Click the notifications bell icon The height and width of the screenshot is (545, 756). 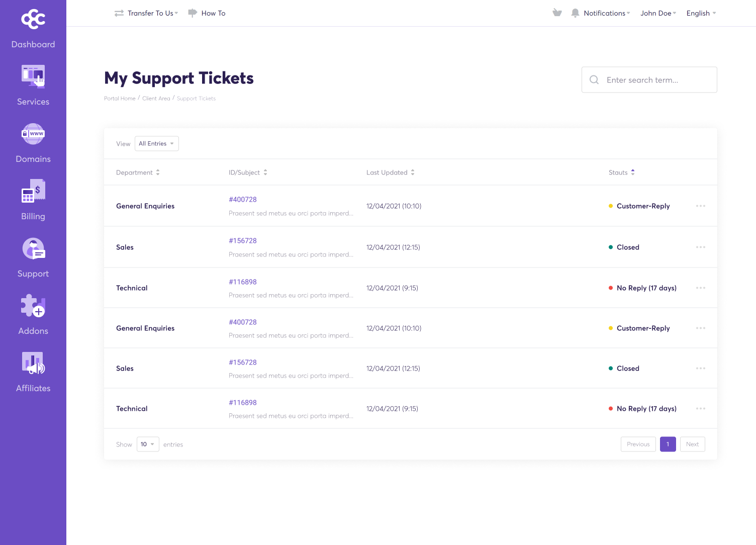click(x=575, y=13)
